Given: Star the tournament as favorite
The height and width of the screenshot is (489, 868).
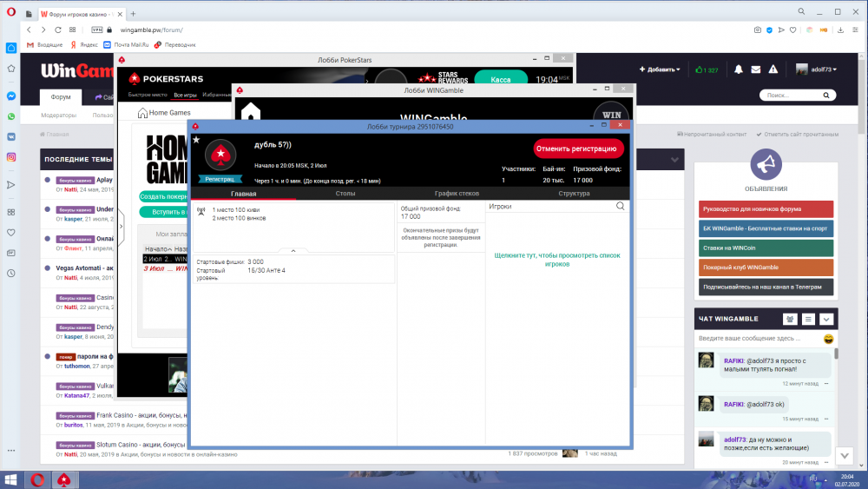Looking at the screenshot, I should pyautogui.click(x=196, y=140).
